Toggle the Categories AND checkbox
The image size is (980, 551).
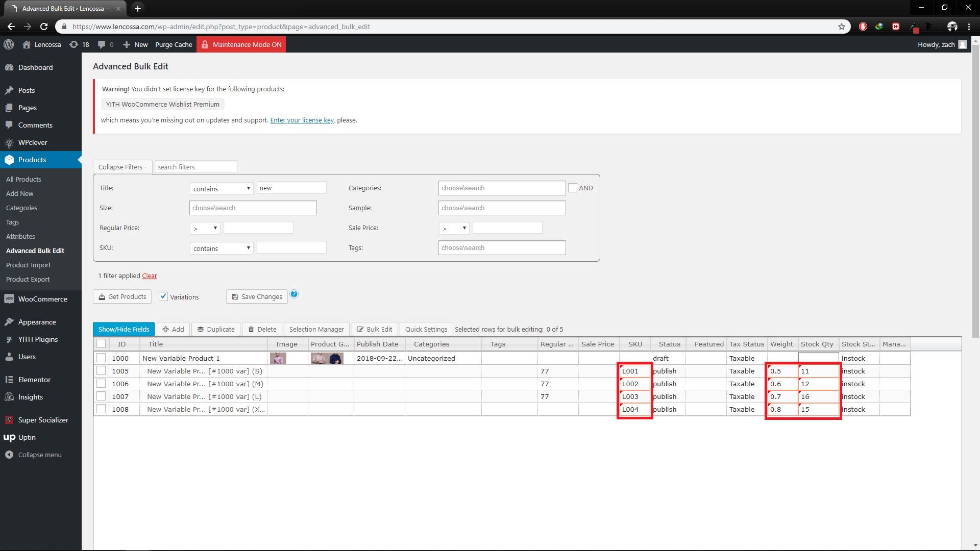(573, 188)
